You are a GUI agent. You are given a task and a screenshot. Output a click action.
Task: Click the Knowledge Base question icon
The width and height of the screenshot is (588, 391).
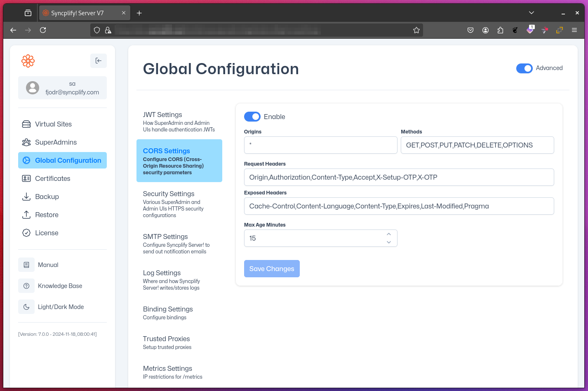coord(26,286)
